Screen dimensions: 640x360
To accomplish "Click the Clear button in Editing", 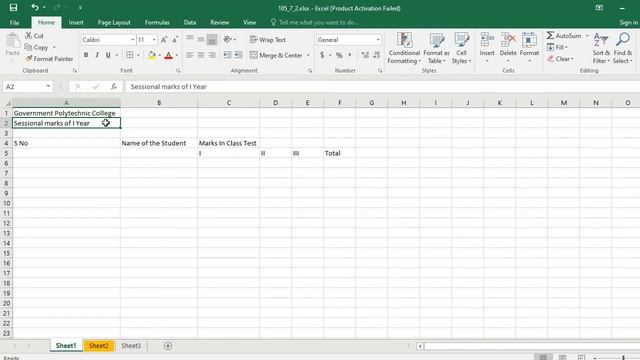I will click(560, 59).
